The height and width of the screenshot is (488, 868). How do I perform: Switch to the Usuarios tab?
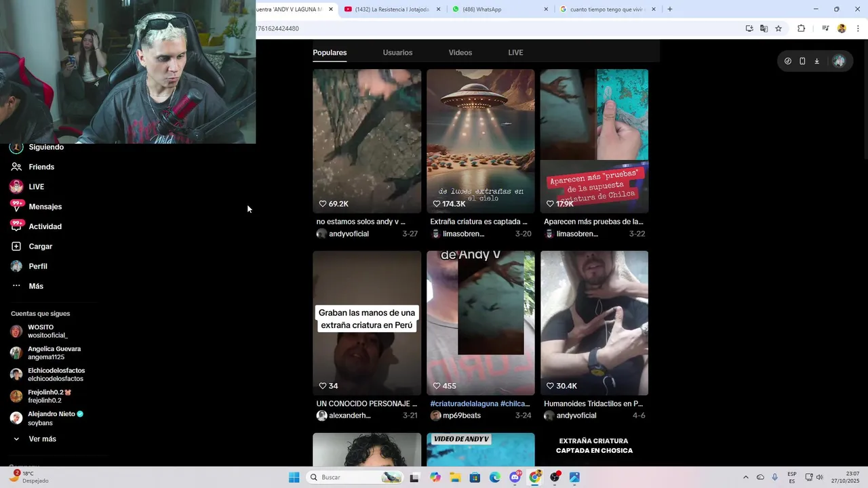pos(397,53)
